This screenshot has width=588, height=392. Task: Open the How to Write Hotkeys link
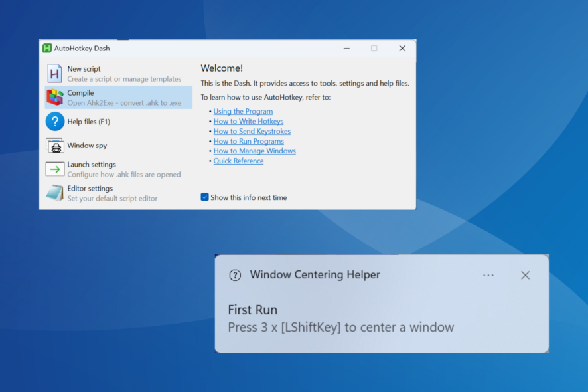coord(248,121)
